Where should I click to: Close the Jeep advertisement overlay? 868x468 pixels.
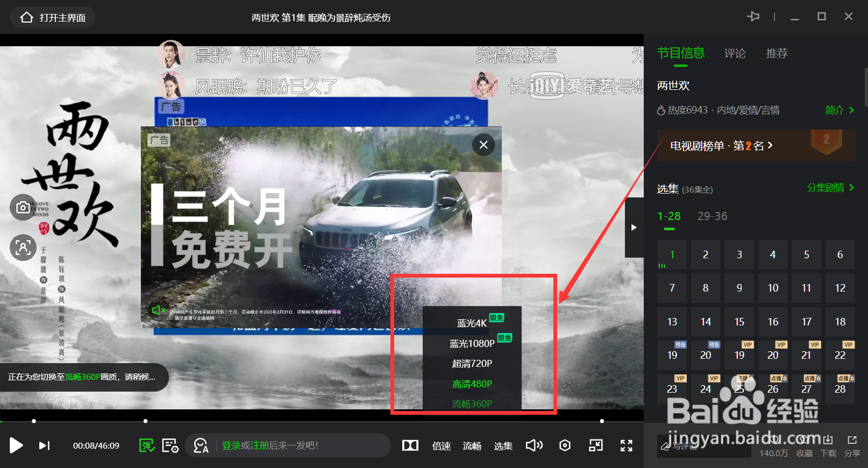483,145
